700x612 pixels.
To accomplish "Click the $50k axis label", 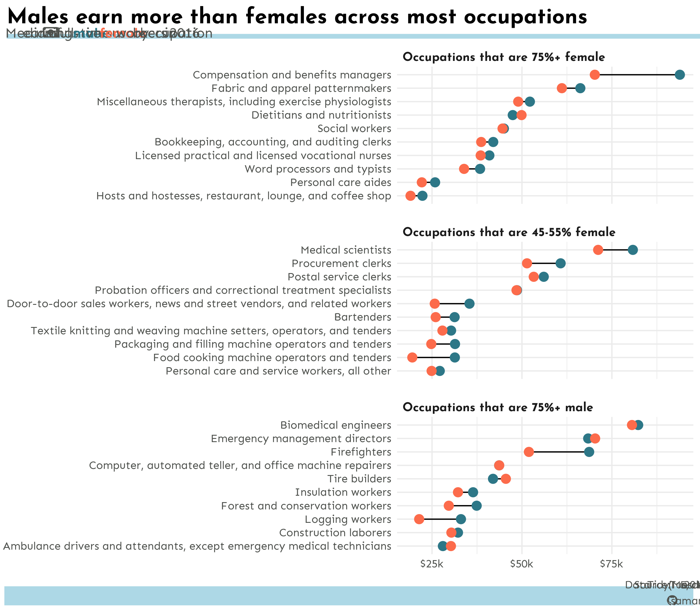I will (521, 564).
